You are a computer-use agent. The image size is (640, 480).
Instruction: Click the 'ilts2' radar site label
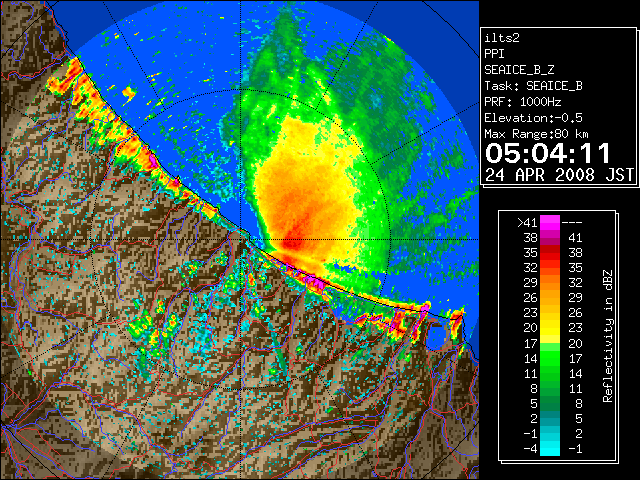point(502,38)
